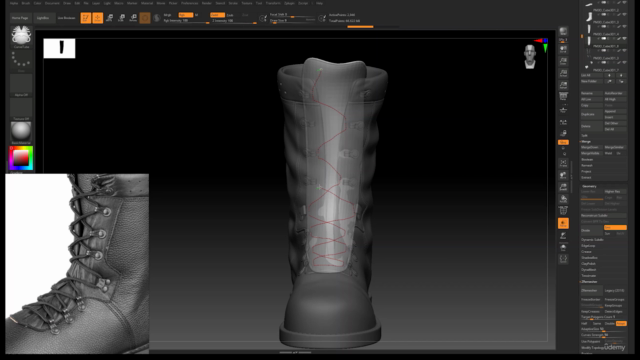Adjust the Rgb Intensity slider

click(x=186, y=21)
